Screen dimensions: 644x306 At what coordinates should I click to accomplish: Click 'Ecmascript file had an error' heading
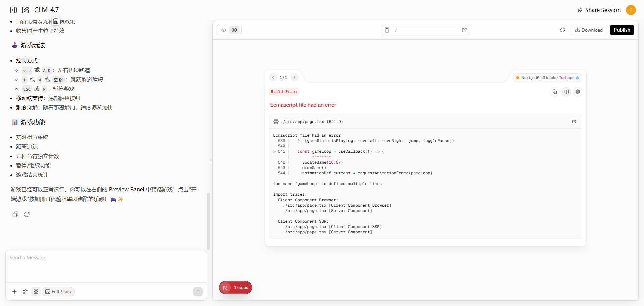[x=303, y=105]
